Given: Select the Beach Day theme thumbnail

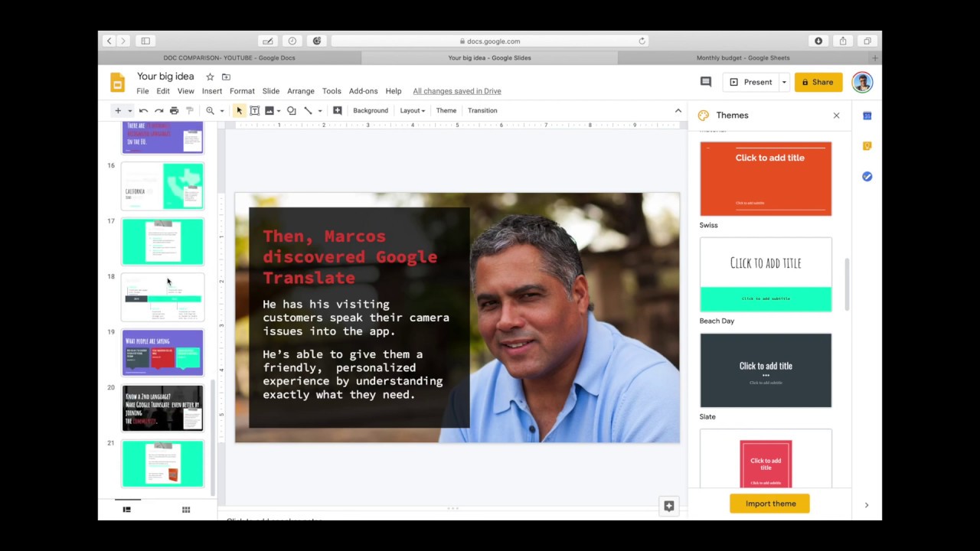Looking at the screenshot, I should coord(766,275).
